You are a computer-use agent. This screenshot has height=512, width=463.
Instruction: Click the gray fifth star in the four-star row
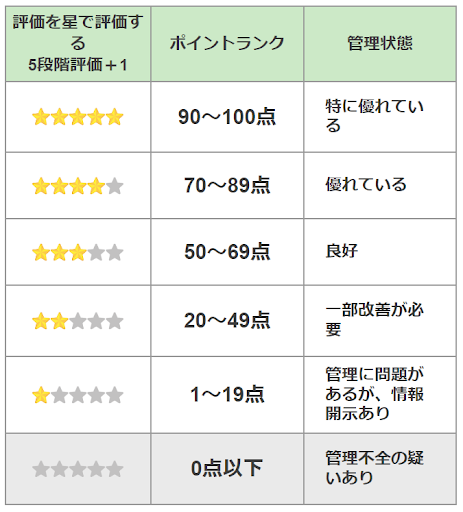[x=115, y=186]
